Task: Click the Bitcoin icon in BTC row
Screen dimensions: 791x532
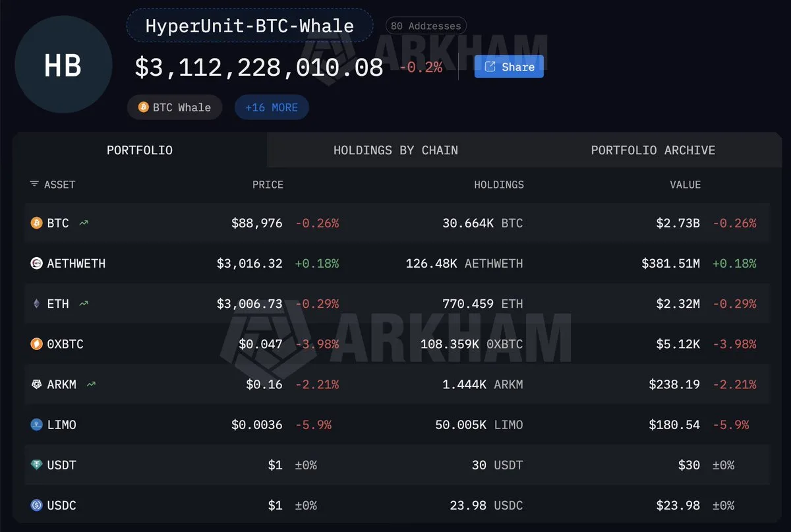Action: click(x=36, y=223)
